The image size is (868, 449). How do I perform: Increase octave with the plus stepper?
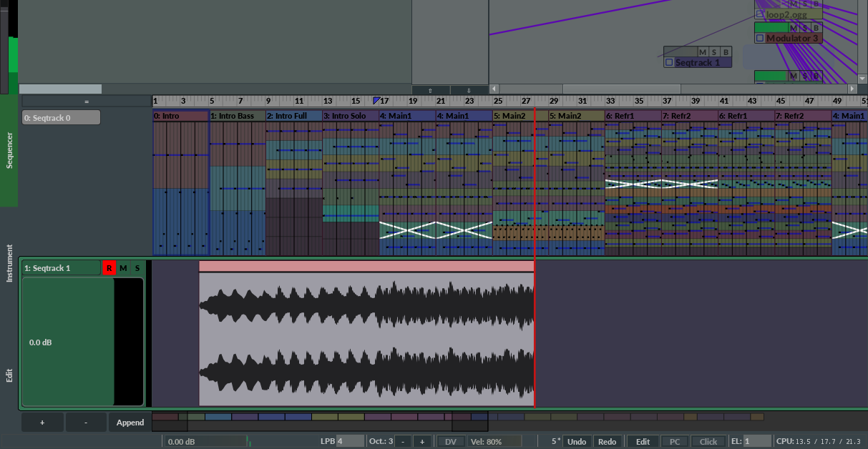click(422, 442)
